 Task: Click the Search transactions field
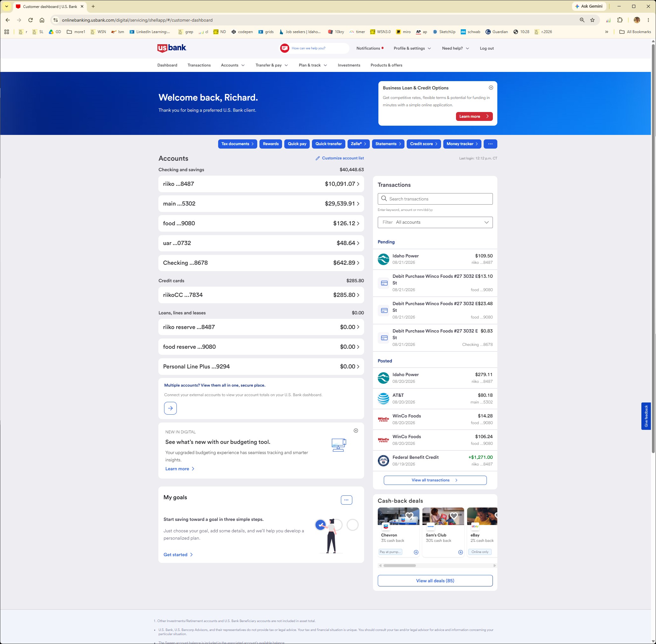tap(435, 199)
